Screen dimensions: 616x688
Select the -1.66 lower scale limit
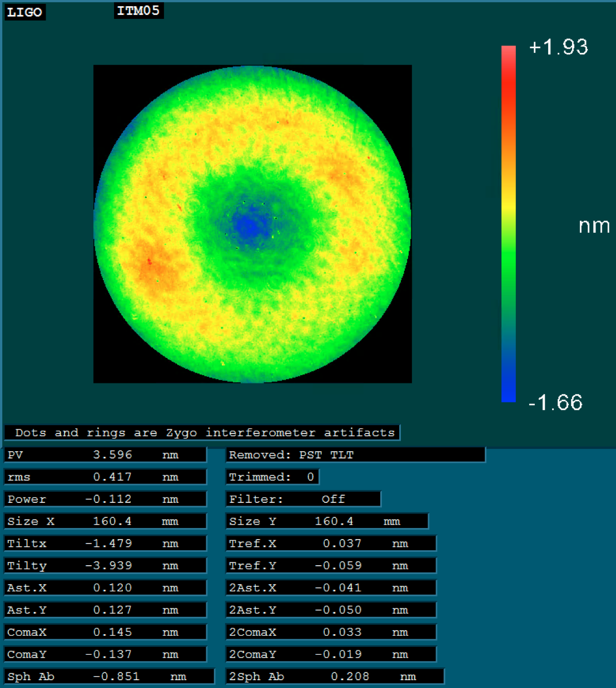(x=555, y=402)
